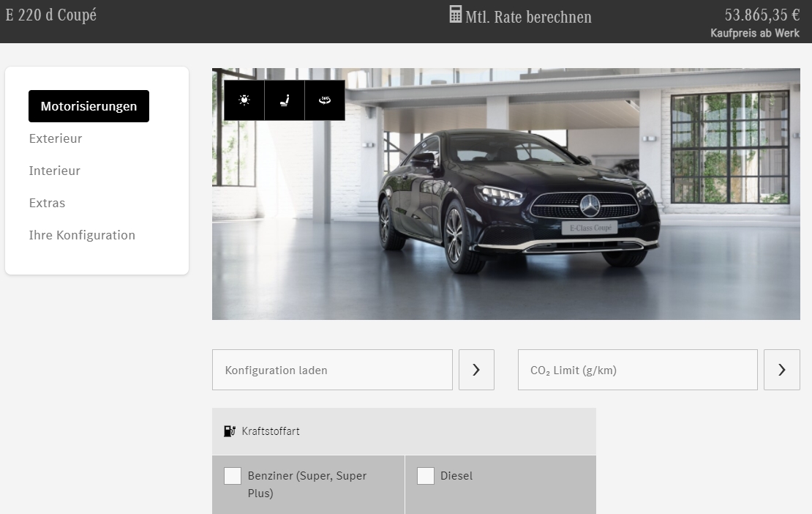Focus the CO₂ Limit (g/km) input field

pos(637,370)
